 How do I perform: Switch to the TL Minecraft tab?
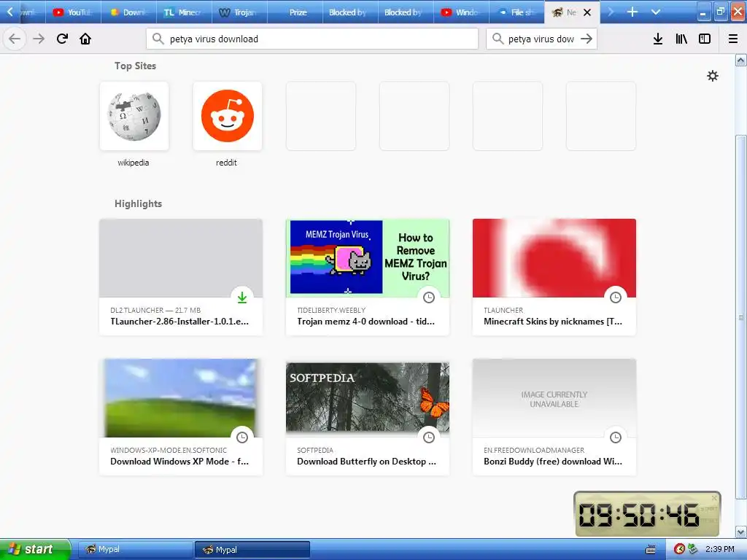tap(184, 12)
